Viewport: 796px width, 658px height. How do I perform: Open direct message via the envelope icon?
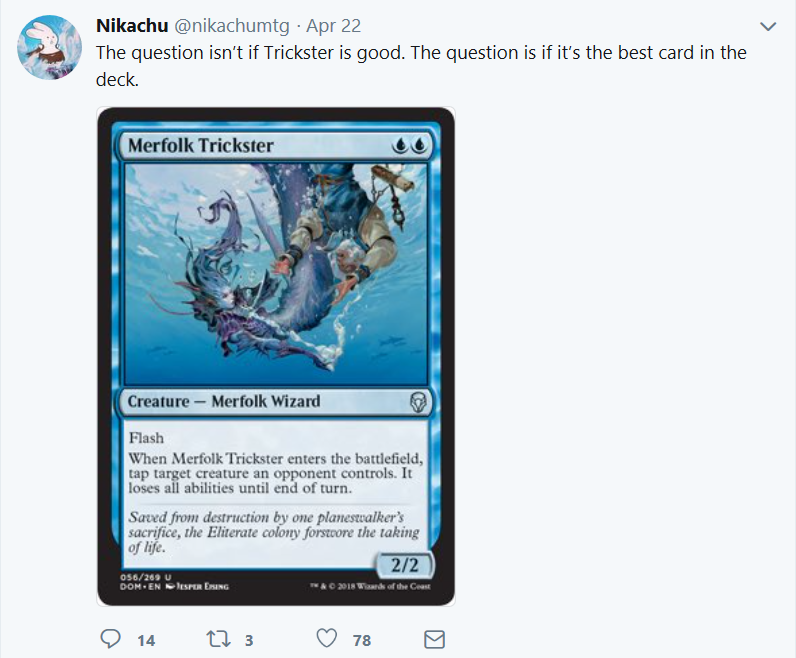click(434, 639)
